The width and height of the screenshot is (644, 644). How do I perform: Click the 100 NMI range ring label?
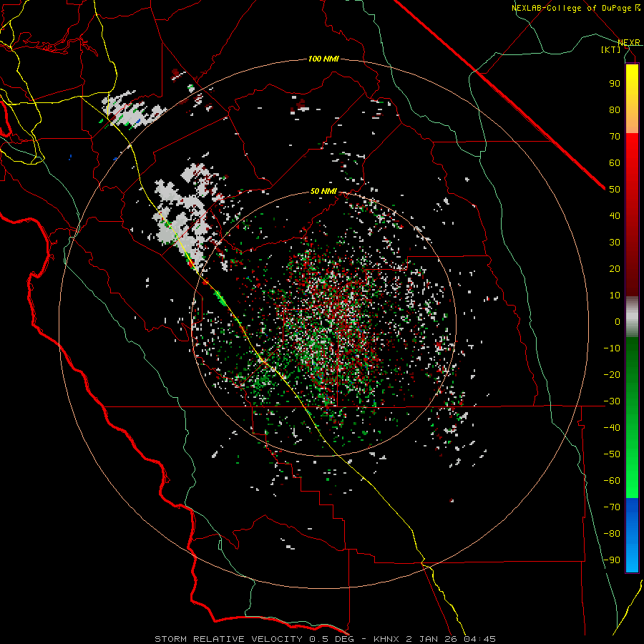323,59
